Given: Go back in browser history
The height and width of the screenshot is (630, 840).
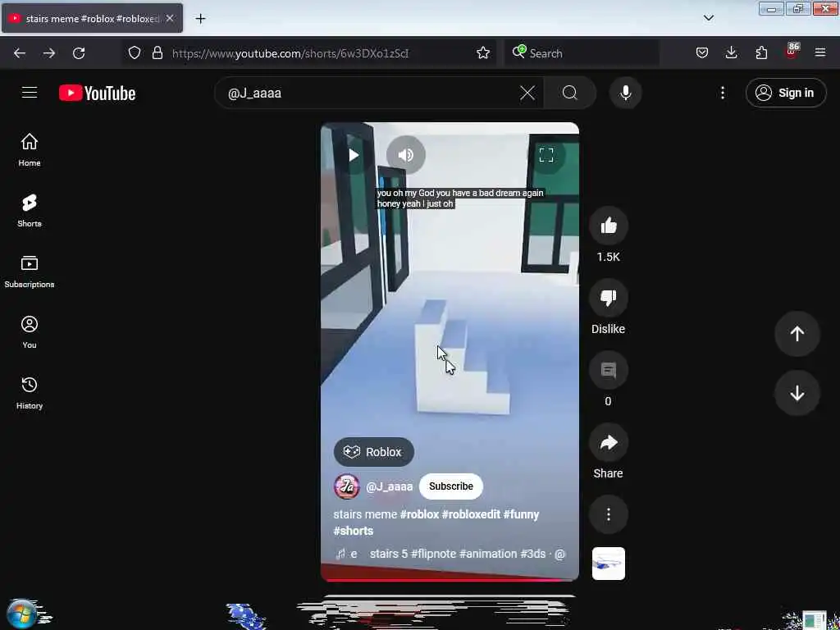Looking at the screenshot, I should tap(20, 53).
